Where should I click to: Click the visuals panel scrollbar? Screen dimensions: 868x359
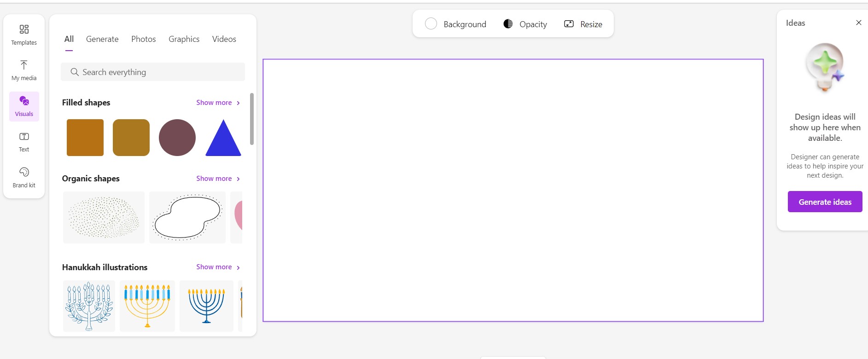(252, 119)
